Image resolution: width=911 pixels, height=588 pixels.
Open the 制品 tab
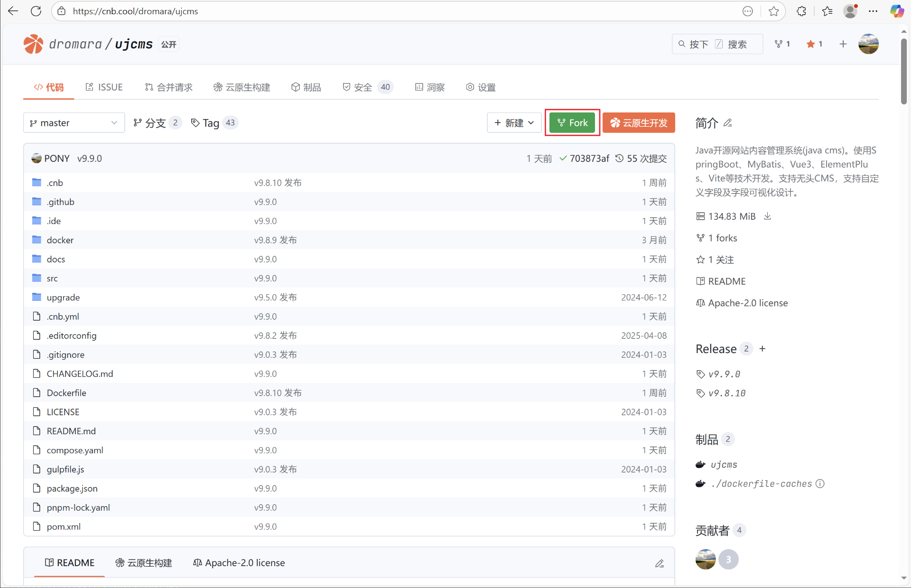[x=306, y=87]
